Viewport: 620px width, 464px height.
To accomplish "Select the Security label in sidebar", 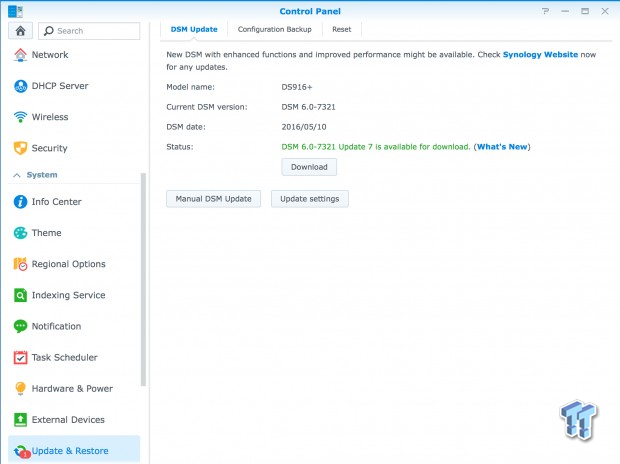I will (x=49, y=148).
